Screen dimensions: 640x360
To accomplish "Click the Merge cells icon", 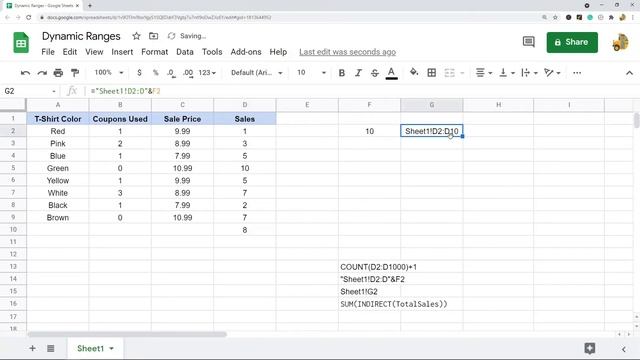I will click(x=449, y=73).
